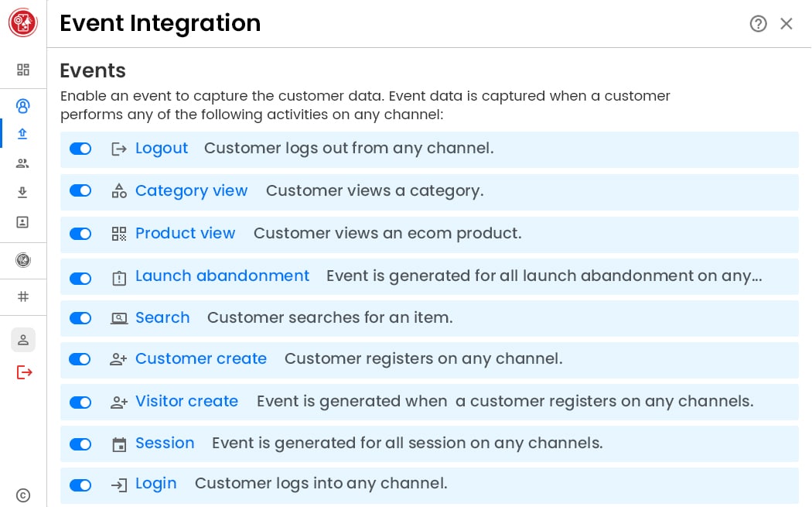
Task: Disable the Logout event toggle
Action: 80,149
